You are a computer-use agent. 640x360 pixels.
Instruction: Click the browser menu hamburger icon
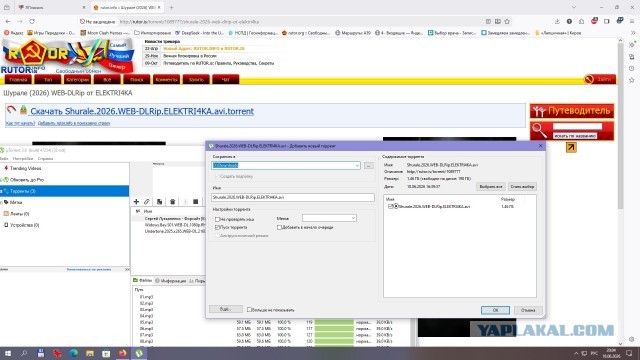pos(632,21)
